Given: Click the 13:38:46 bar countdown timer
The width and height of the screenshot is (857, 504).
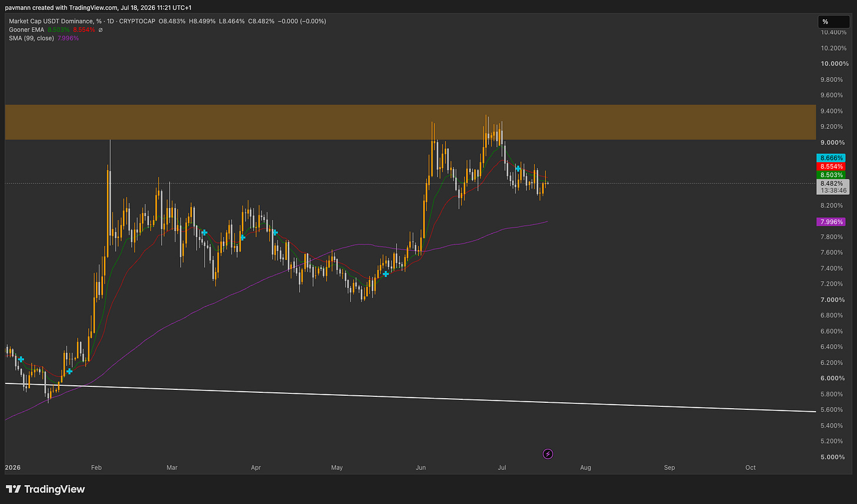Looking at the screenshot, I should pos(833,191).
